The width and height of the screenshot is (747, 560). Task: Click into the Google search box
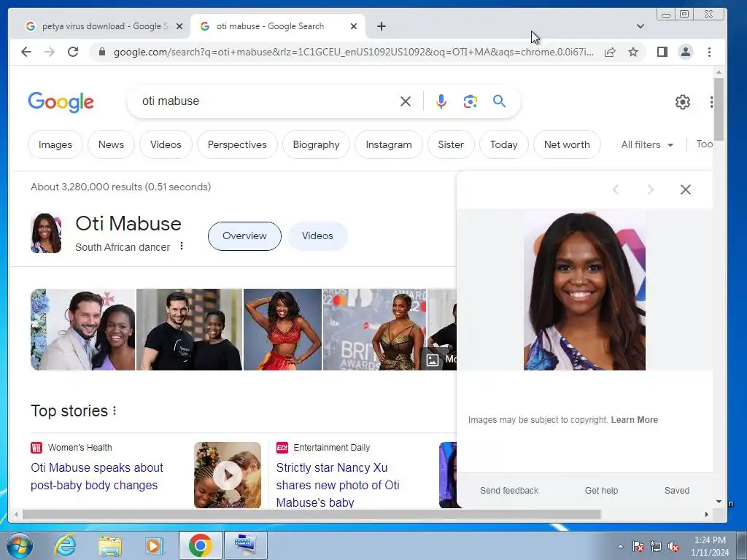[x=267, y=101]
